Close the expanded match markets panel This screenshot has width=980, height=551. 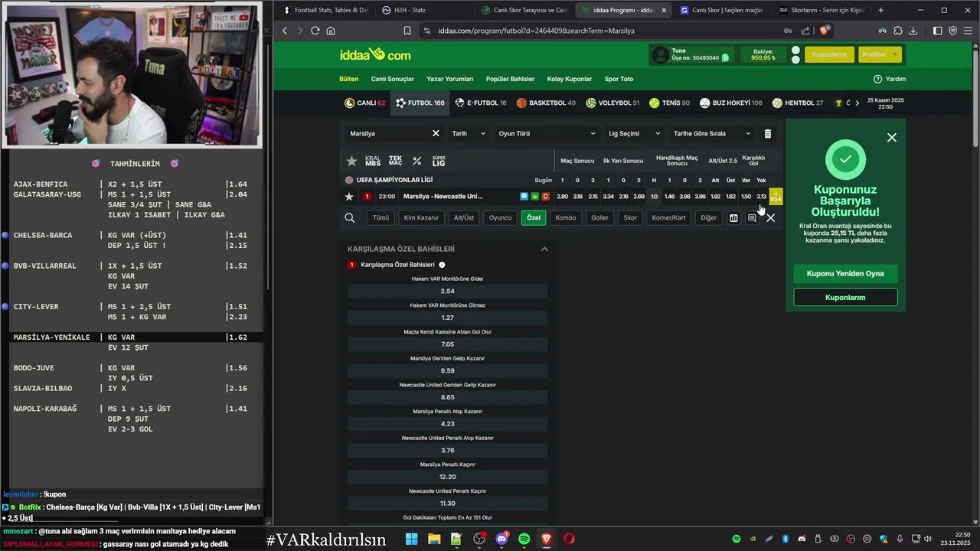[771, 218]
